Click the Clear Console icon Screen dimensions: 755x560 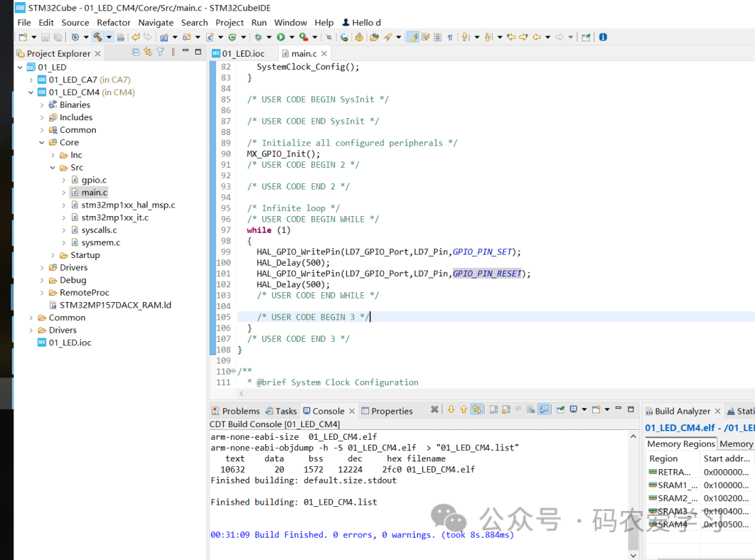pos(531,410)
